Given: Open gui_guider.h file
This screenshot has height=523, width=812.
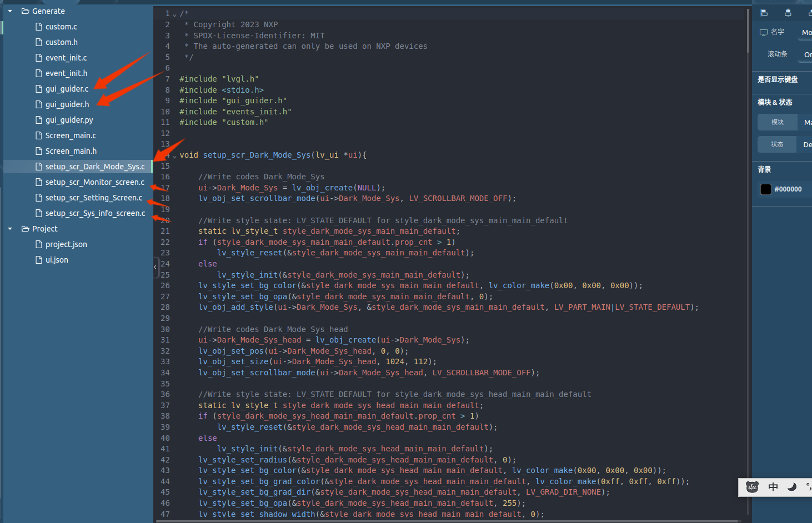Looking at the screenshot, I should pos(67,104).
